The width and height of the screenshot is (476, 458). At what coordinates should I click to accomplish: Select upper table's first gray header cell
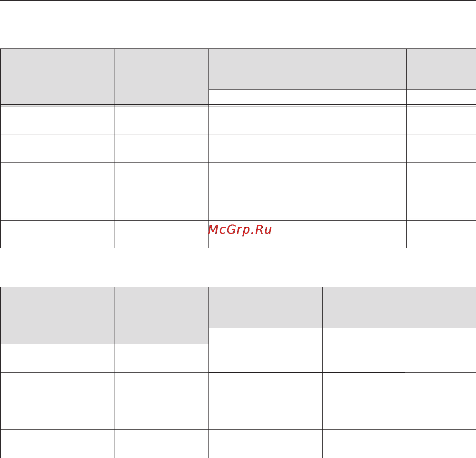point(57,77)
